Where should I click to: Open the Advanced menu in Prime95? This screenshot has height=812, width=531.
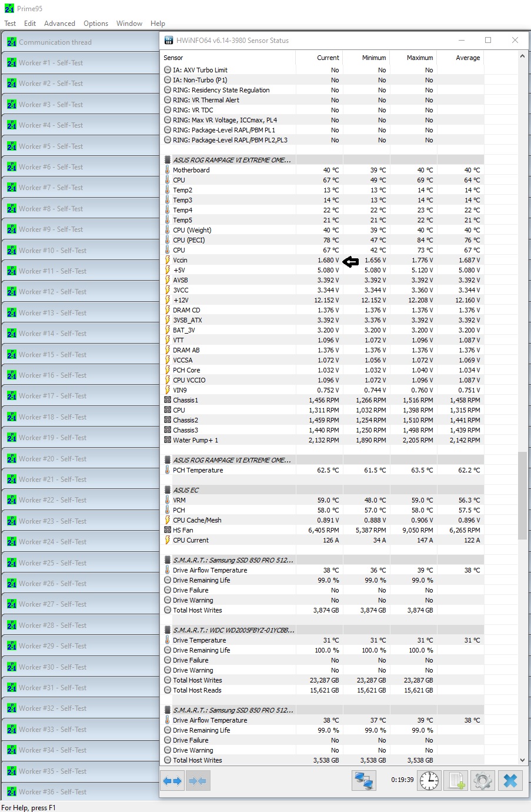coord(59,24)
